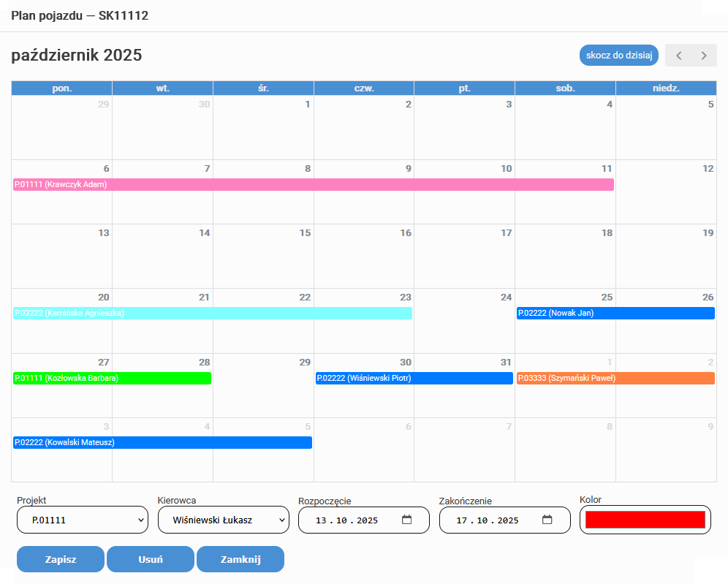Click the Rozpoczęcie date input field
This screenshot has width=728, height=584.
pyautogui.click(x=347, y=520)
